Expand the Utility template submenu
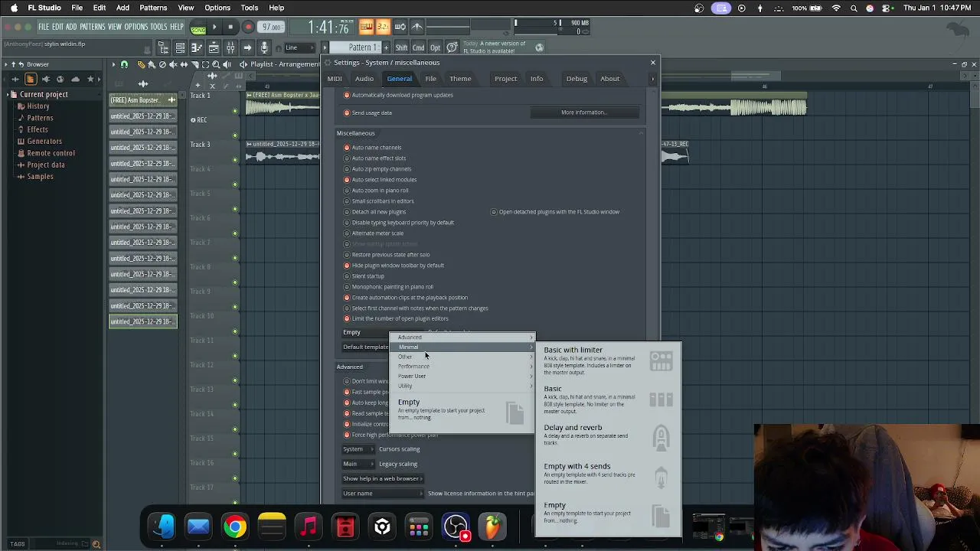Viewport: 980px width, 551px height. (x=462, y=386)
